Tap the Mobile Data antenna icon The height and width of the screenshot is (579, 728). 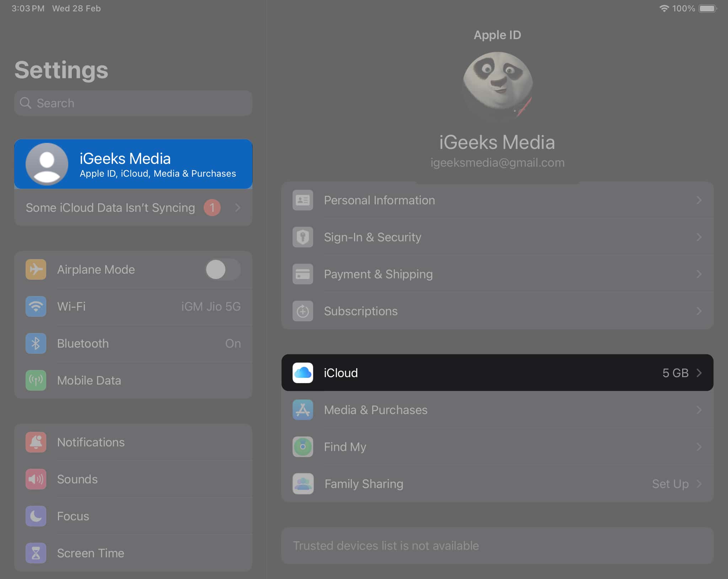click(36, 380)
